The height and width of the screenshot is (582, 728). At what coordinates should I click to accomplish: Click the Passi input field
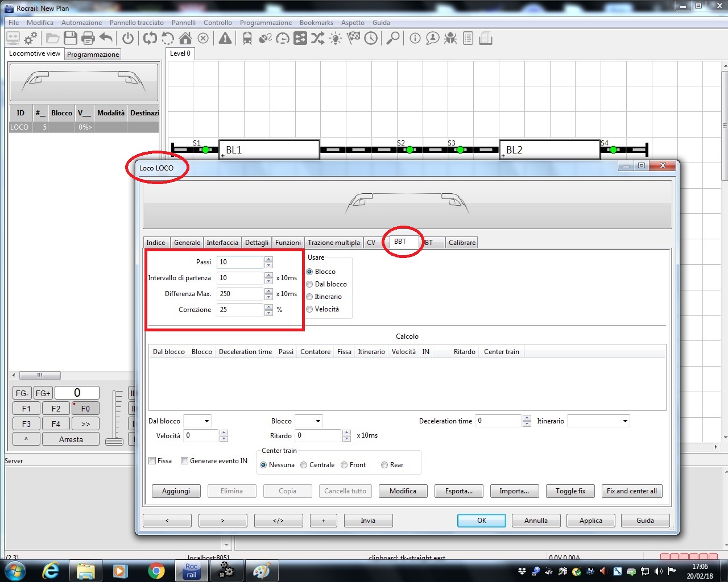point(239,262)
